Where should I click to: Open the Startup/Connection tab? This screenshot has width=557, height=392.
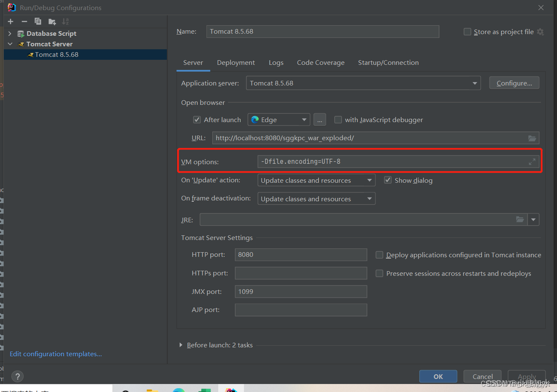point(388,62)
